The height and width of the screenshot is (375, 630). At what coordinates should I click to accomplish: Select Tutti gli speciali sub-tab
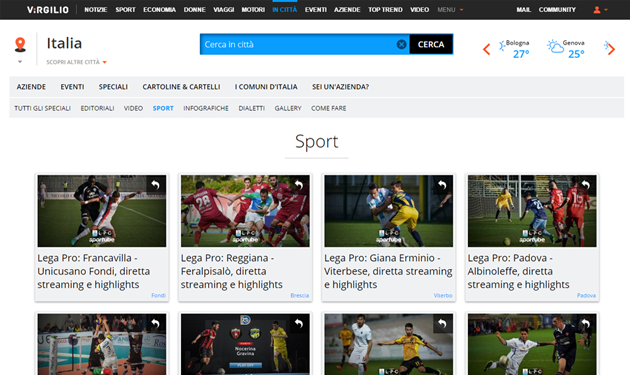coord(43,108)
